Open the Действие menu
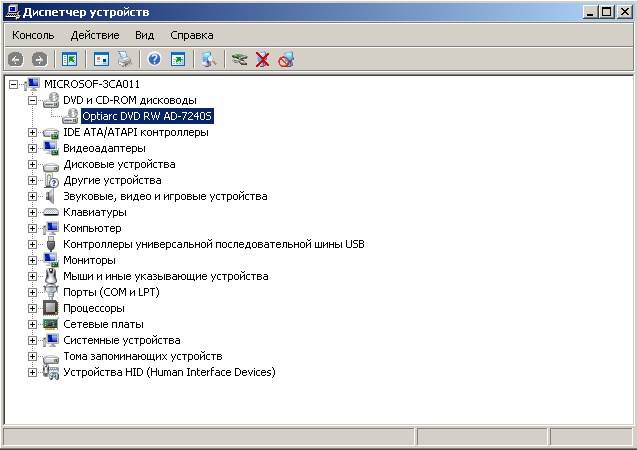This screenshot has height=450, width=637. tap(95, 35)
